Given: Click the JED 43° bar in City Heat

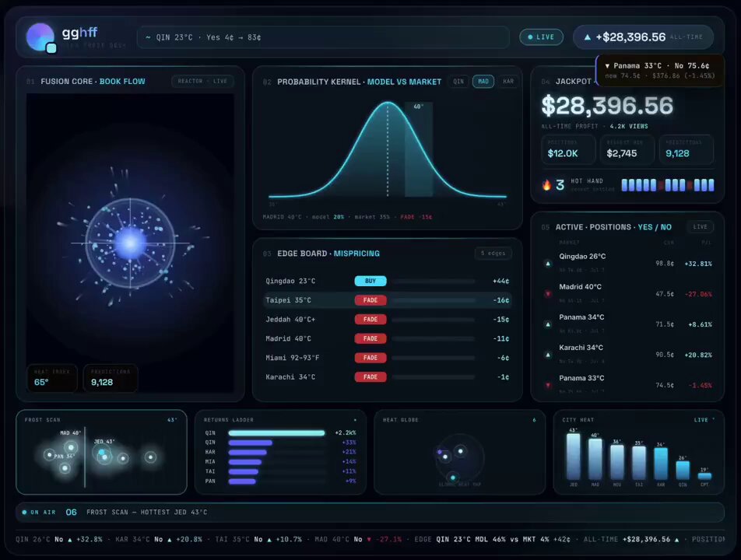Looking at the screenshot, I should click(573, 457).
